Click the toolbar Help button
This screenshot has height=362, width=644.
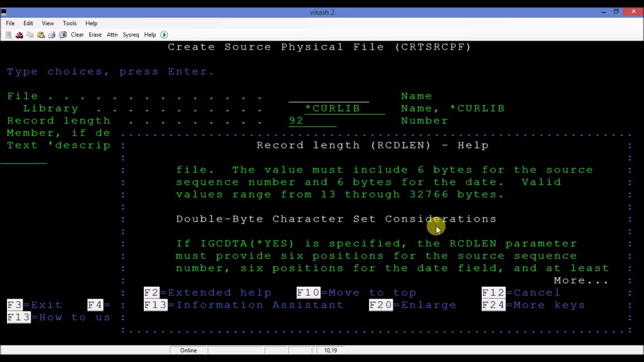click(150, 35)
